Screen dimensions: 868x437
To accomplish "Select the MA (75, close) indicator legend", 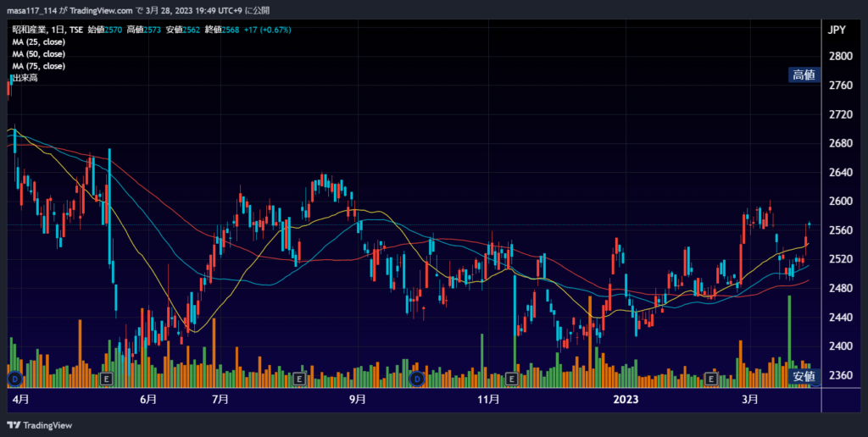I will click(38, 66).
